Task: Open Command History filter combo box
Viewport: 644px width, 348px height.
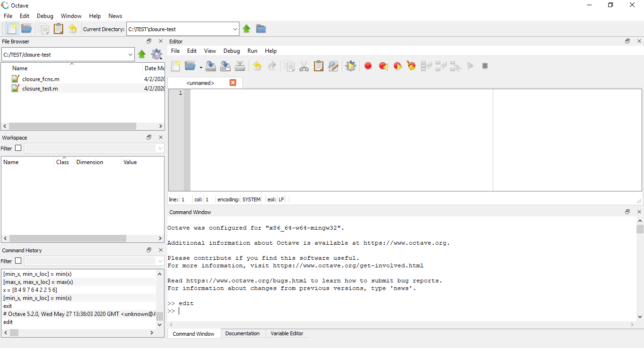Action: click(94, 261)
